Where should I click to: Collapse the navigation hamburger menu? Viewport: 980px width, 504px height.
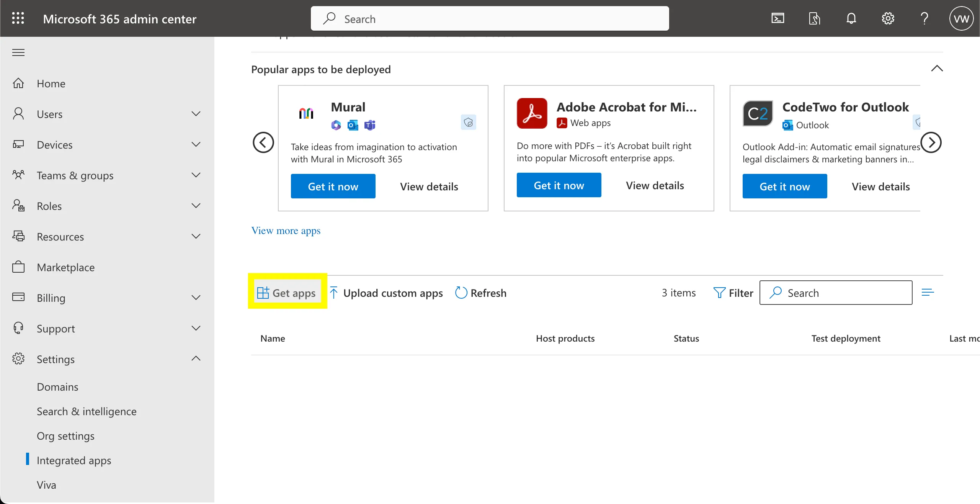click(x=18, y=52)
